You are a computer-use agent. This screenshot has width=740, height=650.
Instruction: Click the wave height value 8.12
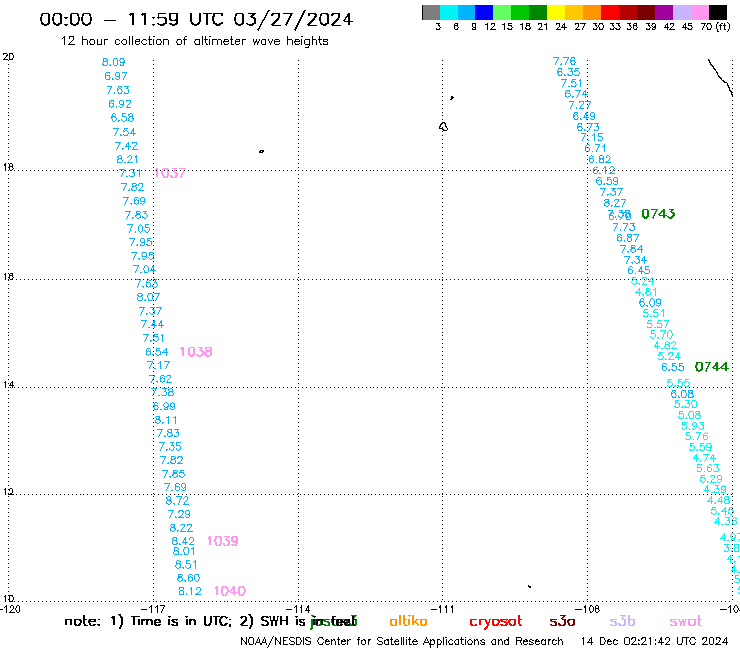pos(190,591)
